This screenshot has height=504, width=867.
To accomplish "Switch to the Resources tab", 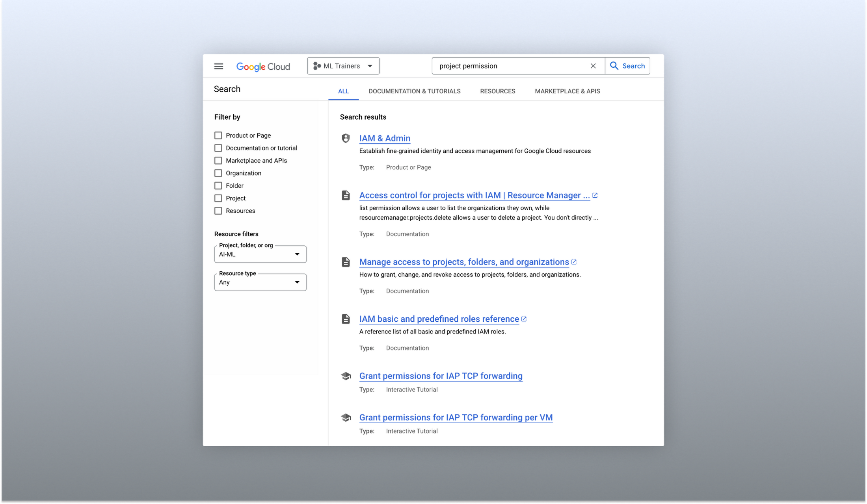I will coord(497,91).
